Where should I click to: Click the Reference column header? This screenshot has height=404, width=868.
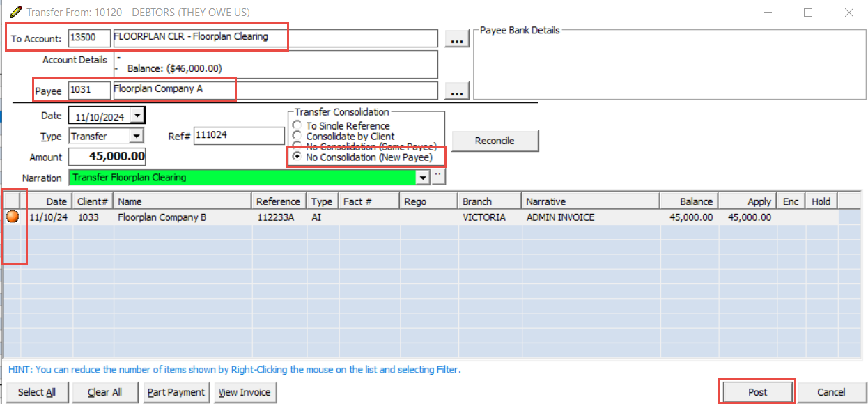(278, 201)
